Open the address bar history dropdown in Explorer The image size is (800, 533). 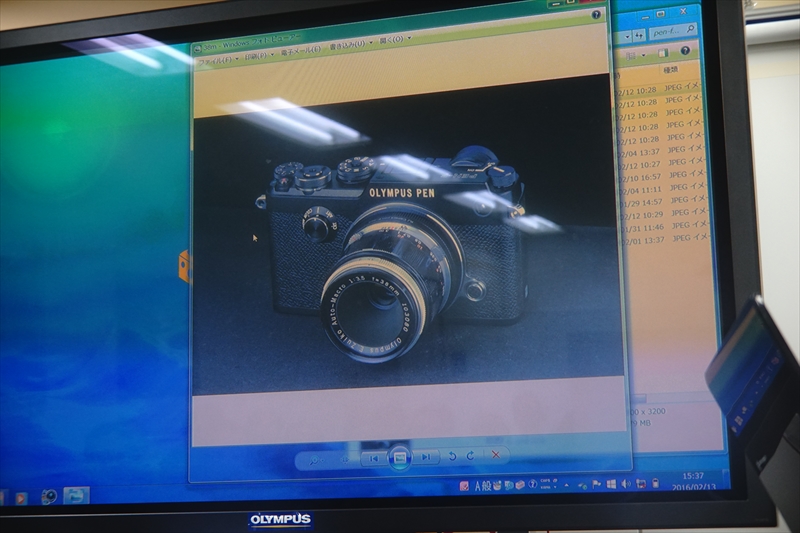pyautogui.click(x=628, y=37)
